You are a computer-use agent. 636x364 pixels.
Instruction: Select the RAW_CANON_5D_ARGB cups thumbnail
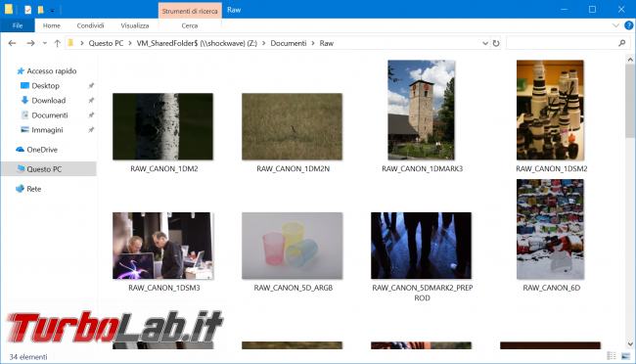(x=292, y=246)
